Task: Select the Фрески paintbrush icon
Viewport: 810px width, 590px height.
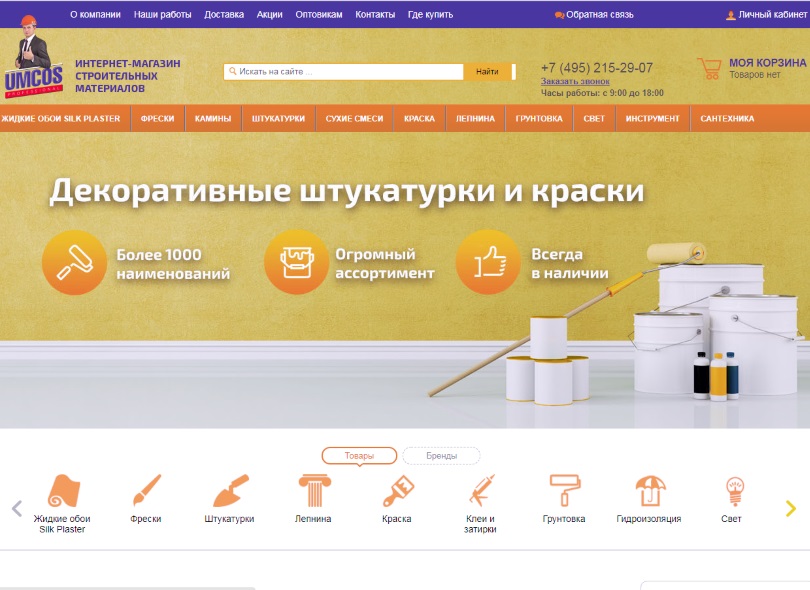Action: pyautogui.click(x=146, y=491)
